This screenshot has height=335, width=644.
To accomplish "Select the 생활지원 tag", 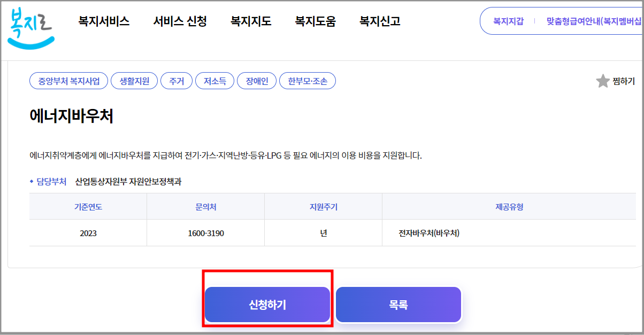I will (x=134, y=81).
